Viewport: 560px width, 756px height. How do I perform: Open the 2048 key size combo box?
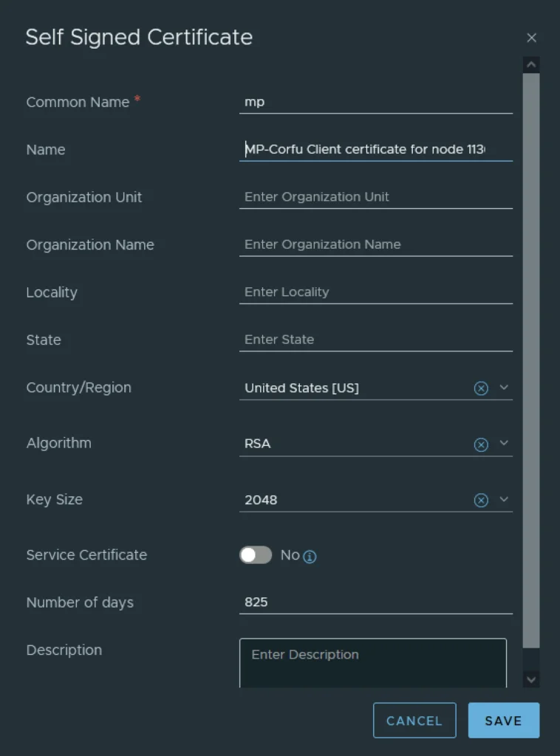[376, 500]
